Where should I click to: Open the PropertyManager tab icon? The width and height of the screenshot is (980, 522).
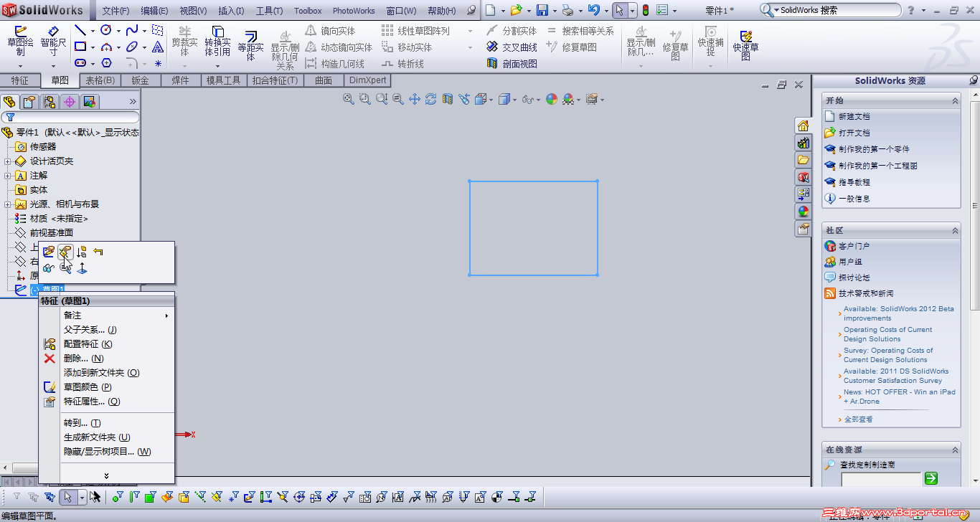pos(29,101)
